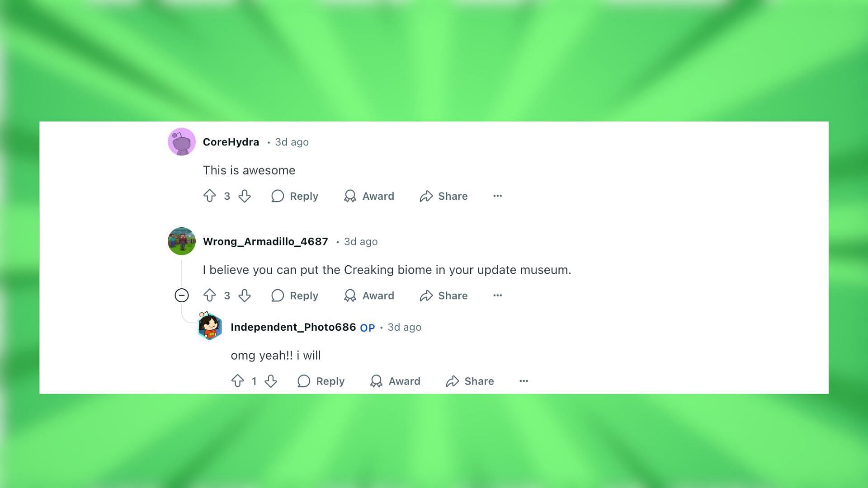Click Share on CoreHydra's comment

click(443, 196)
